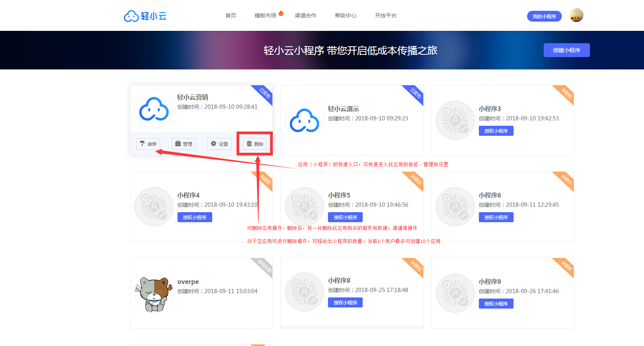
Task: Open the 模板市场 menu item
Action: tap(265, 15)
